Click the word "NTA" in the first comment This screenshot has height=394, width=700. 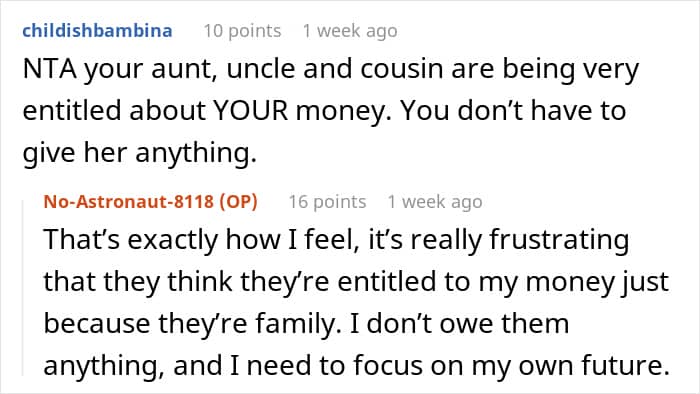pyautogui.click(x=50, y=70)
